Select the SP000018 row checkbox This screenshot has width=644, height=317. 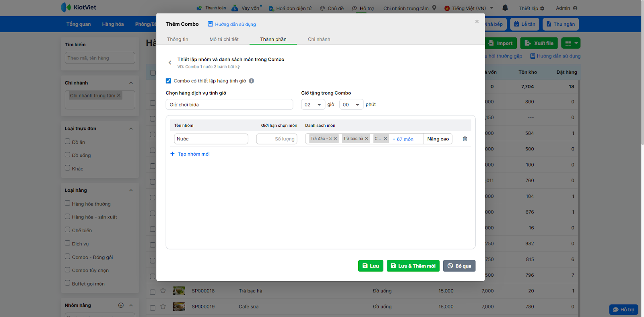(153, 292)
